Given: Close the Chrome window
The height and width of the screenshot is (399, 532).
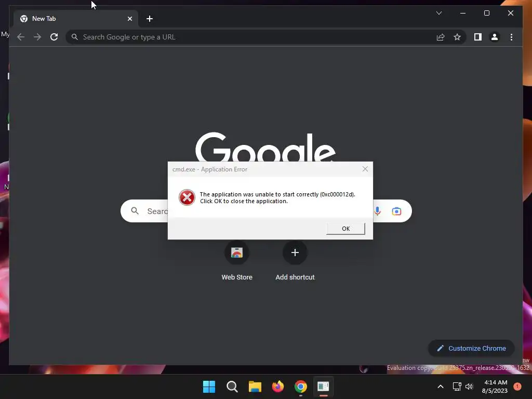Looking at the screenshot, I should tap(510, 13).
